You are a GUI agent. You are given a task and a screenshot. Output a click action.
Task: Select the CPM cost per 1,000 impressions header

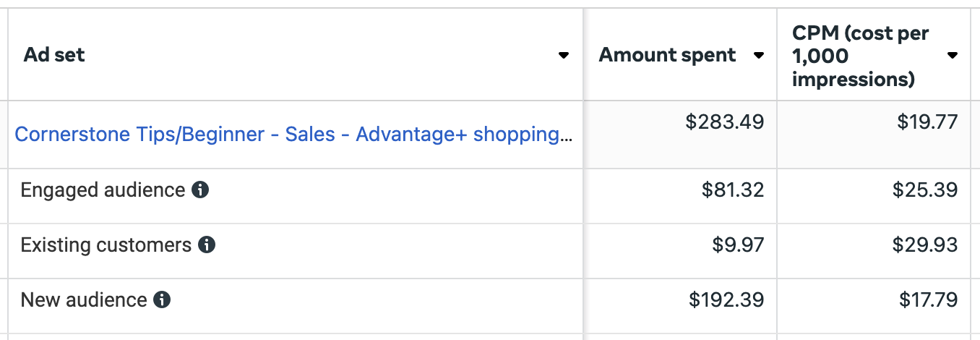pos(861,56)
